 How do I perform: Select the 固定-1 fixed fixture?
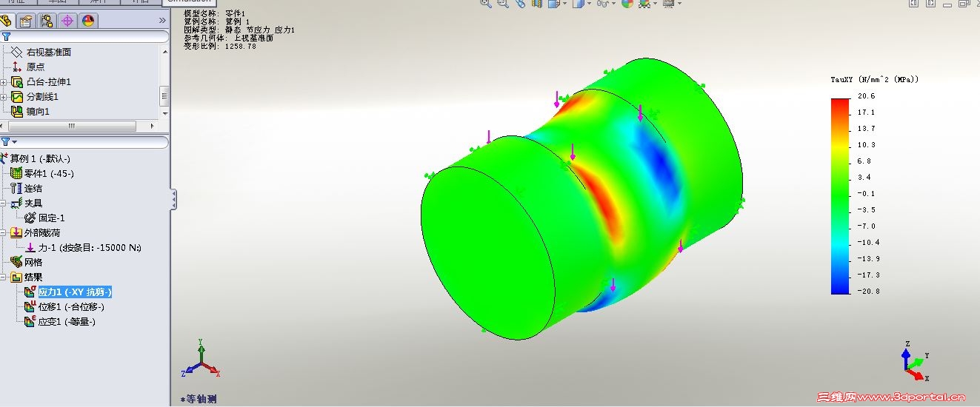point(52,218)
